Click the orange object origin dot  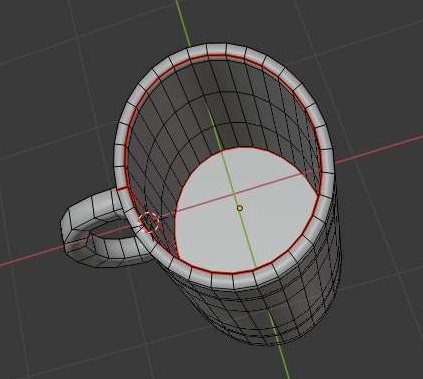click(x=240, y=208)
